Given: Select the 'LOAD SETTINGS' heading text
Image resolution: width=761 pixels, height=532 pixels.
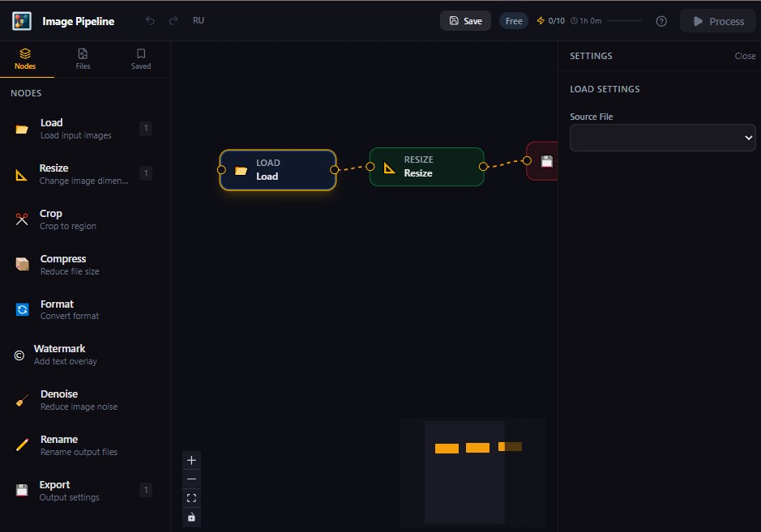Looking at the screenshot, I should click(605, 89).
